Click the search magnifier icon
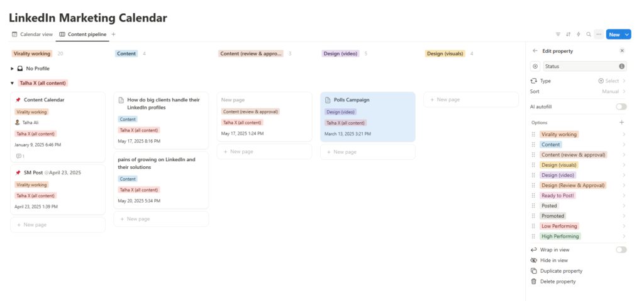The image size is (644, 301). [x=589, y=35]
